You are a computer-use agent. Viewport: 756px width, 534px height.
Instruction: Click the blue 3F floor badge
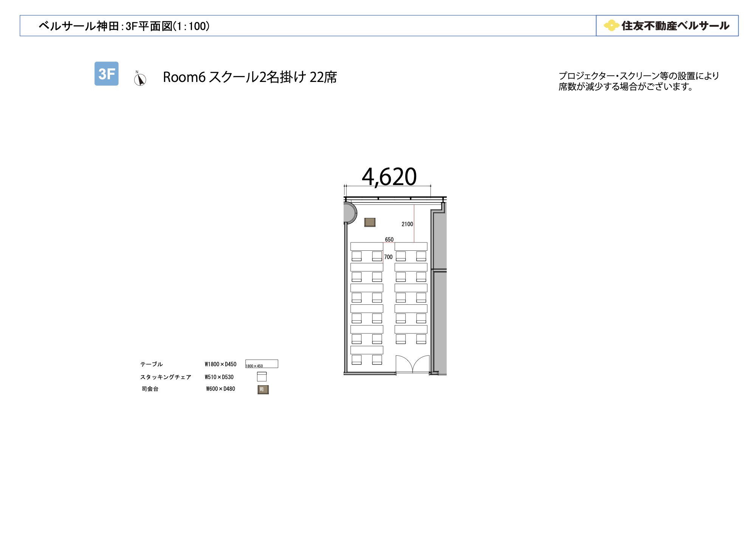(106, 74)
